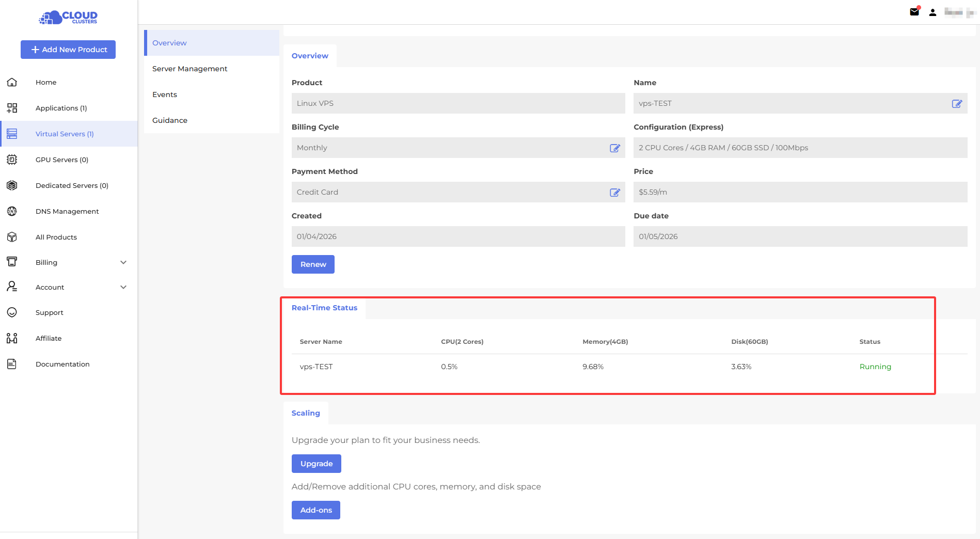
Task: Click the Support smiley icon
Action: 12,312
